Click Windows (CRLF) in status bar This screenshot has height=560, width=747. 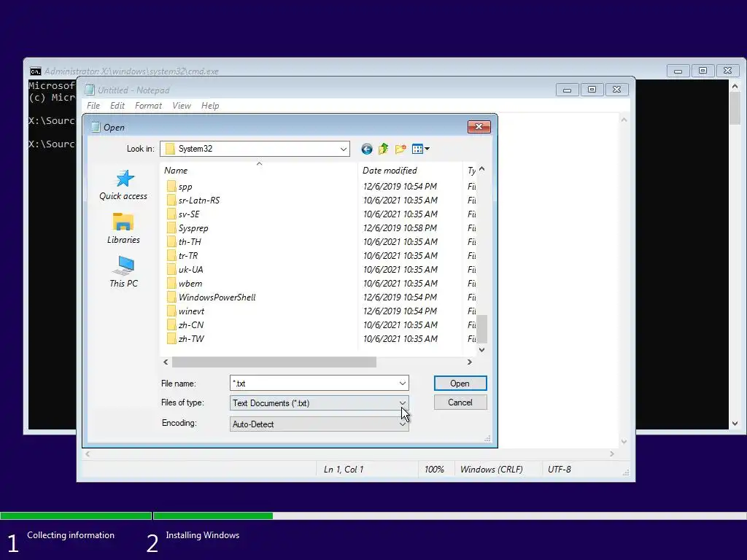(491, 470)
